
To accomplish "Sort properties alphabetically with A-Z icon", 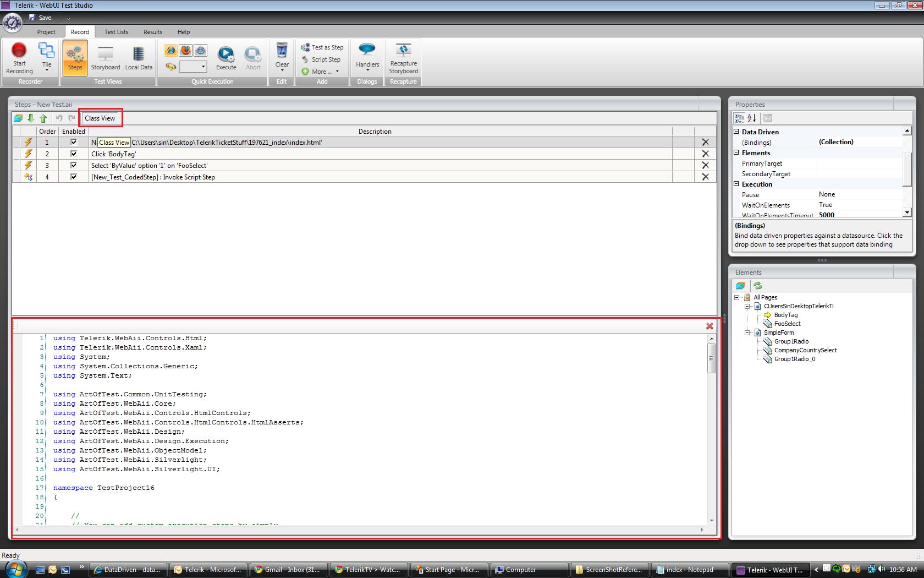I will tap(752, 118).
